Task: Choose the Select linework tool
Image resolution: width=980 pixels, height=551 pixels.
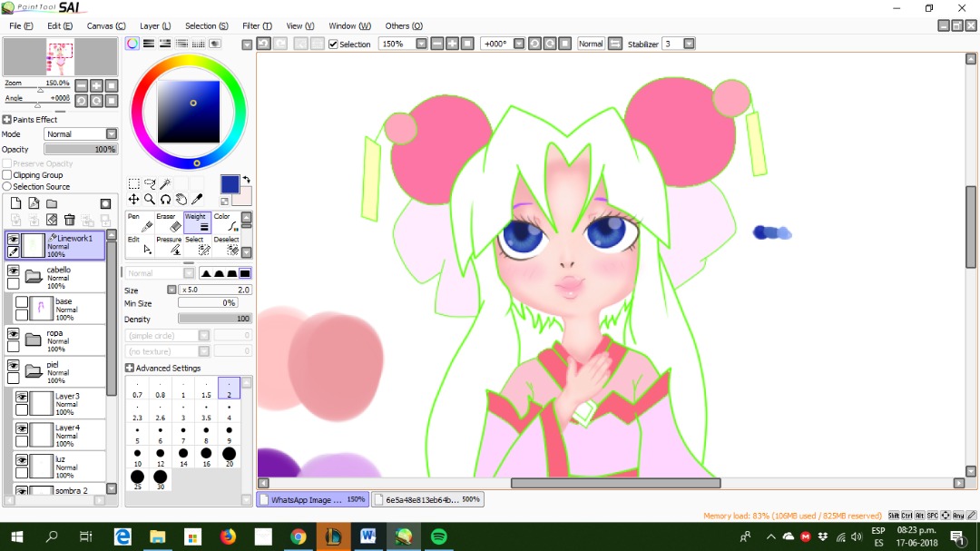Action: pyautogui.click(x=197, y=246)
